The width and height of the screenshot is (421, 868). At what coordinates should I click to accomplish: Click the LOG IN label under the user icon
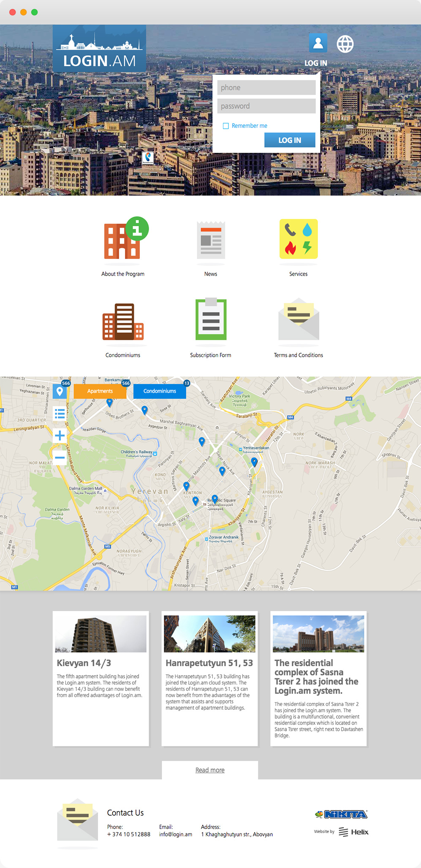[316, 63]
